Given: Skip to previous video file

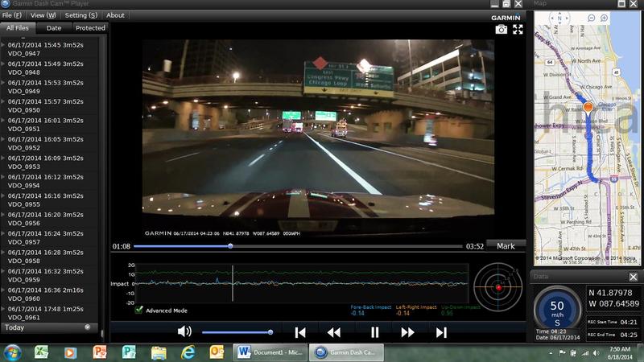Looking at the screenshot, I should pyautogui.click(x=300, y=332).
